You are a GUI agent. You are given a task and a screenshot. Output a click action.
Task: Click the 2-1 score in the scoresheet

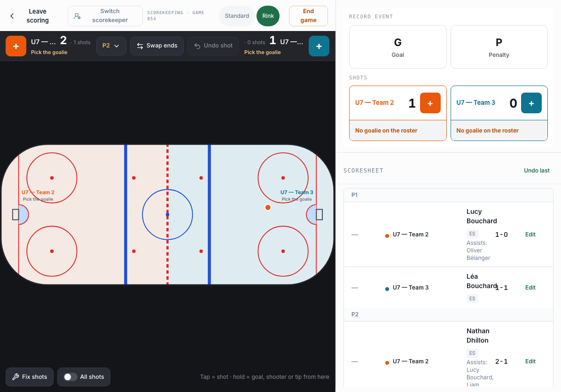point(501,361)
